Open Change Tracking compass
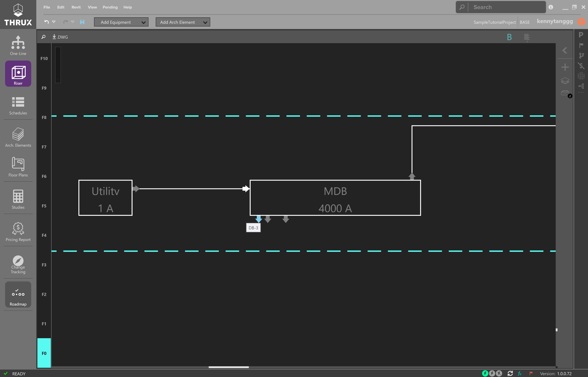The image size is (588, 377). [x=18, y=264]
